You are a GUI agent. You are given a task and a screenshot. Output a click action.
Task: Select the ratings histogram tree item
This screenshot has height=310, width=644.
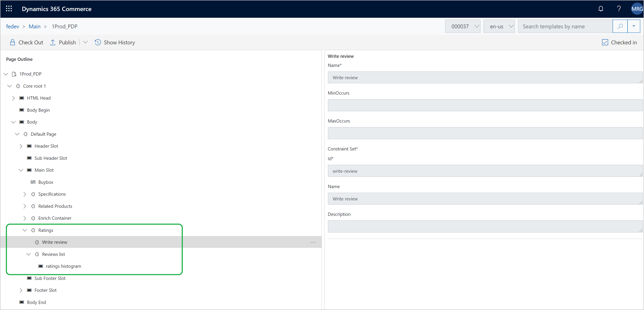[64, 266]
